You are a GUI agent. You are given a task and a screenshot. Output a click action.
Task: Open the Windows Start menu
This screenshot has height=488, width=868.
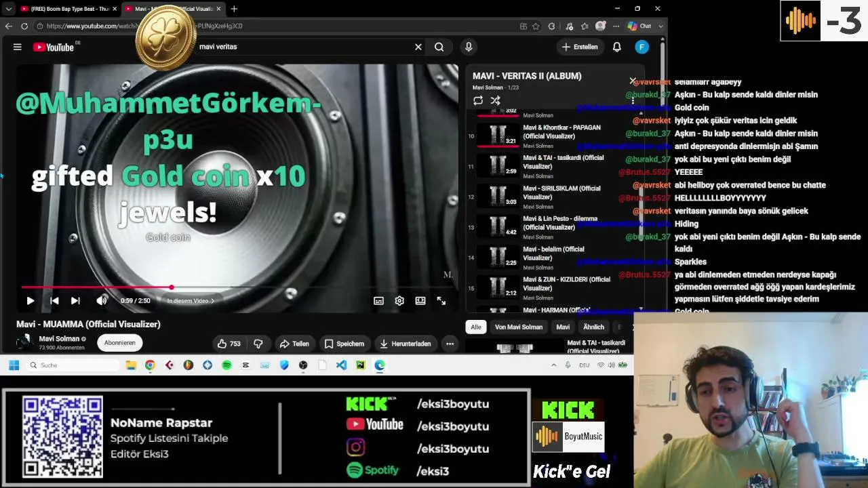coord(14,365)
